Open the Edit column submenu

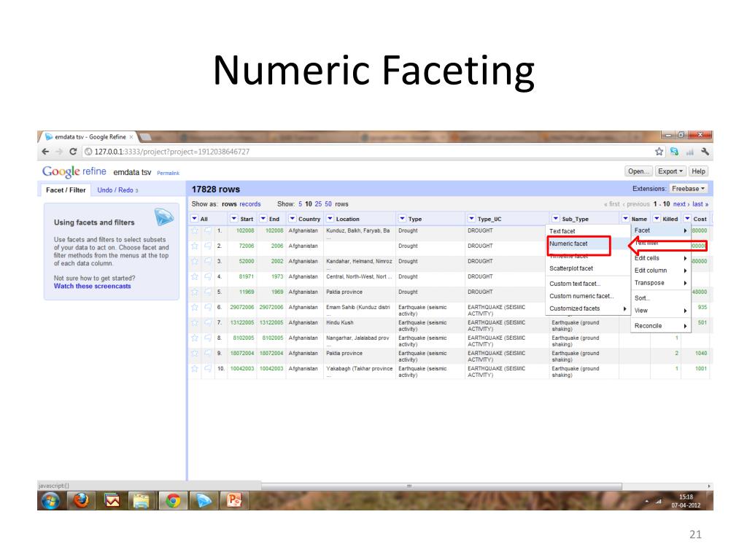coord(661,271)
